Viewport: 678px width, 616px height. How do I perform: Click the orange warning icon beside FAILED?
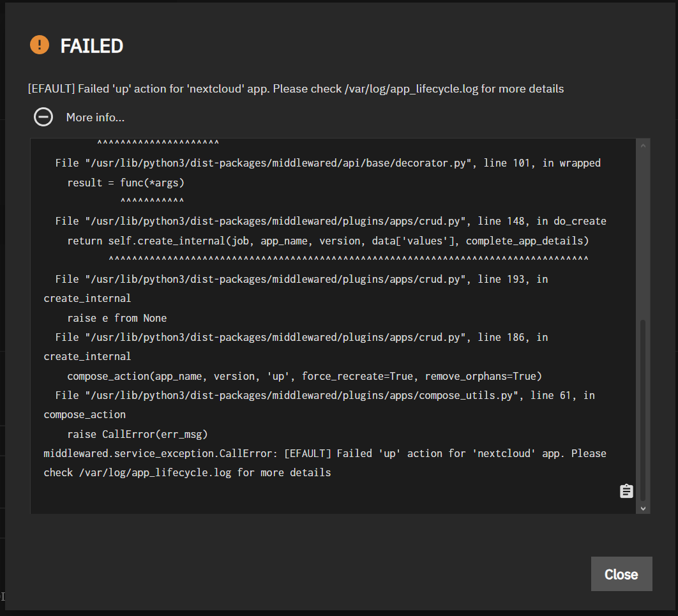[x=40, y=45]
